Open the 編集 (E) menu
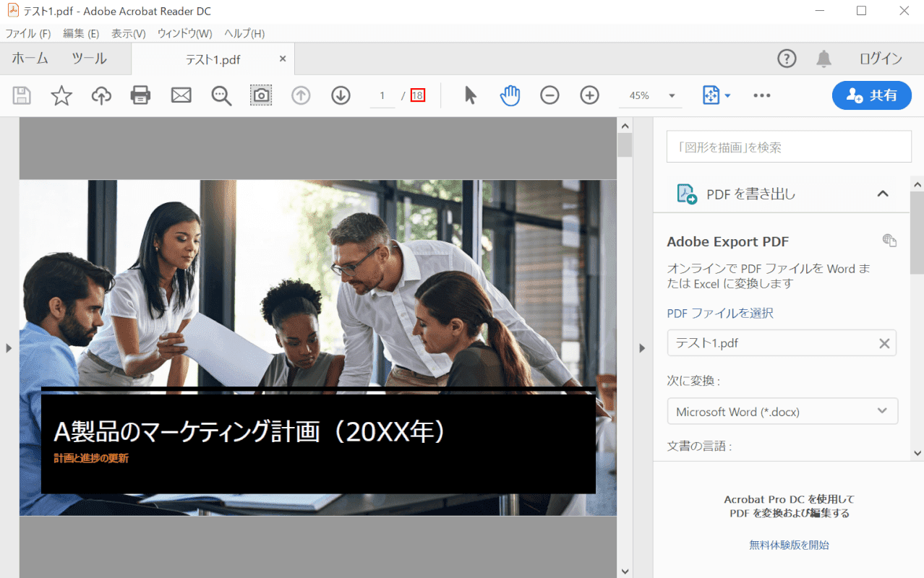924x578 pixels. (81, 33)
